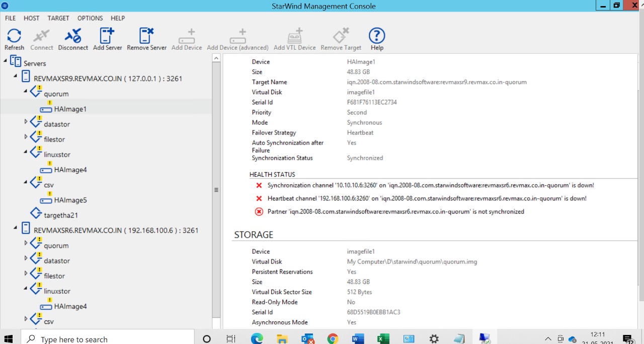Select the linuxstor target under REVMAXSR6
The height and width of the screenshot is (344, 644).
(57, 291)
